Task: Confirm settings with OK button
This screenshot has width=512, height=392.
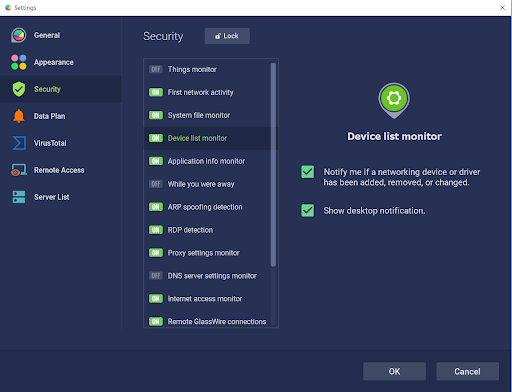Action: click(394, 371)
